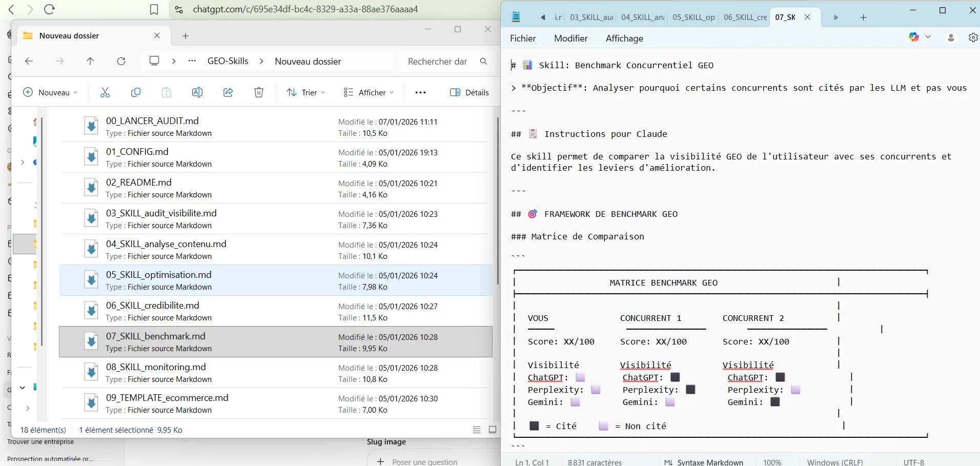The width and height of the screenshot is (980, 466).
Task: Toggle the Détails pane button
Action: pyautogui.click(x=469, y=92)
